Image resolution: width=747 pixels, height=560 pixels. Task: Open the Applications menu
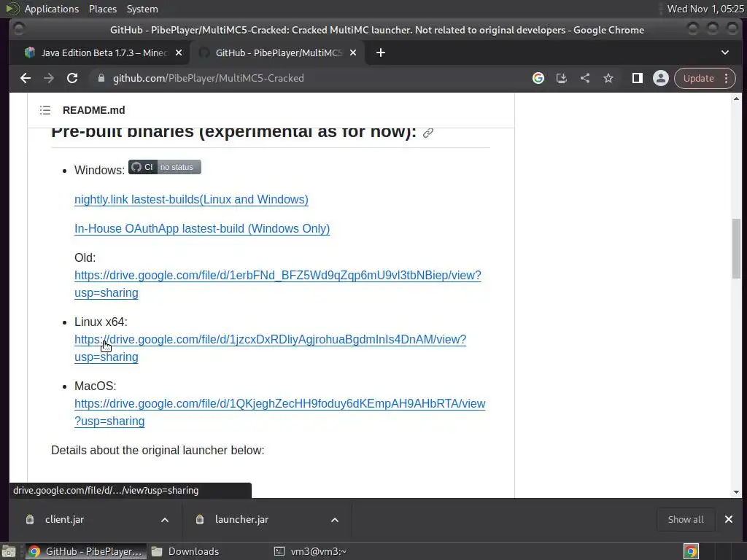pyautogui.click(x=52, y=9)
